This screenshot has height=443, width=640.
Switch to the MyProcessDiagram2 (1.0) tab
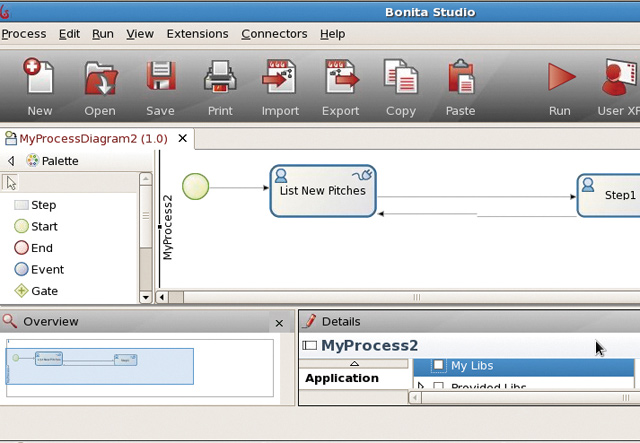click(x=93, y=139)
